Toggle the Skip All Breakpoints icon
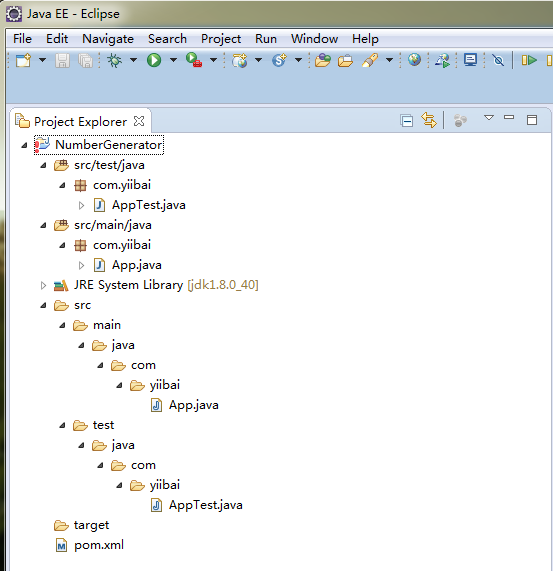Screen dimensions: 553x571 click(498, 60)
